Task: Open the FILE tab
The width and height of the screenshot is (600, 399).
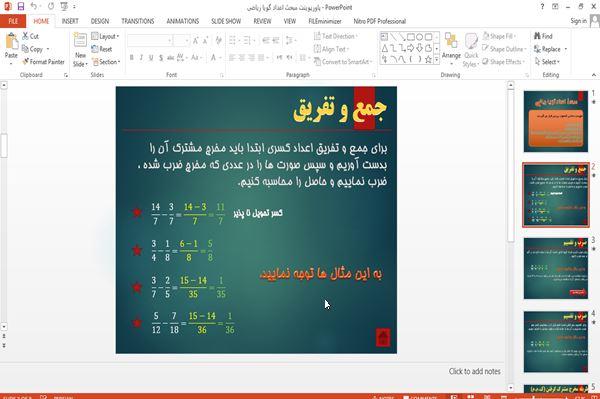Action: pyautogui.click(x=13, y=21)
